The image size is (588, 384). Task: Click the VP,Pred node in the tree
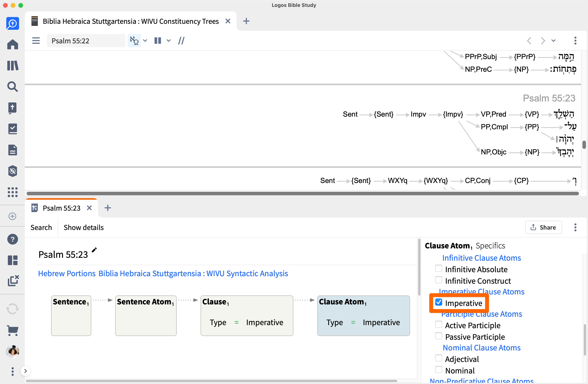(493, 114)
